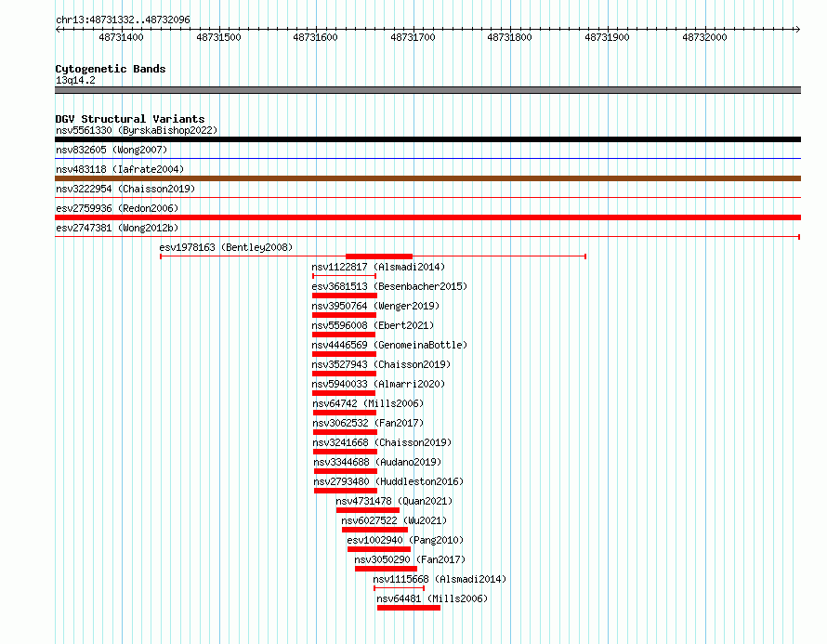The height and width of the screenshot is (644, 827).
Task: Click the brown nsv483118 variant bar
Action: tap(427, 178)
